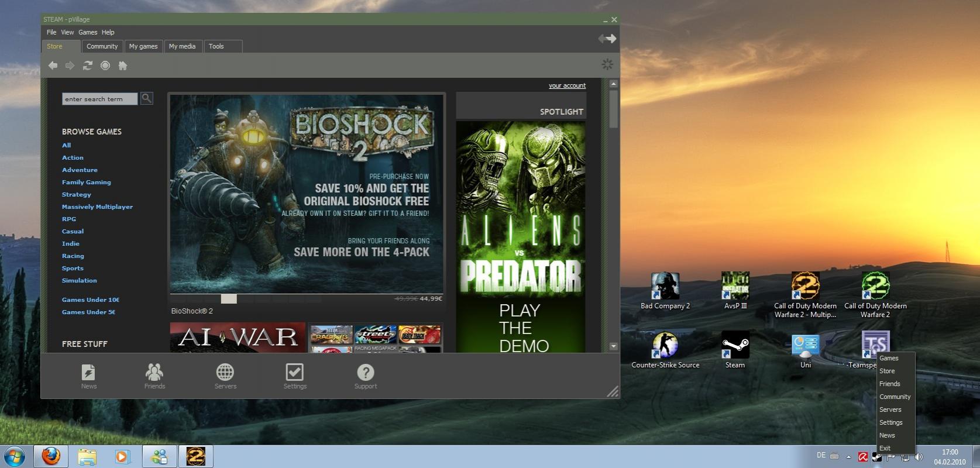This screenshot has width=980, height=468.
Task: Switch to the Tools tab
Action: (x=223, y=46)
